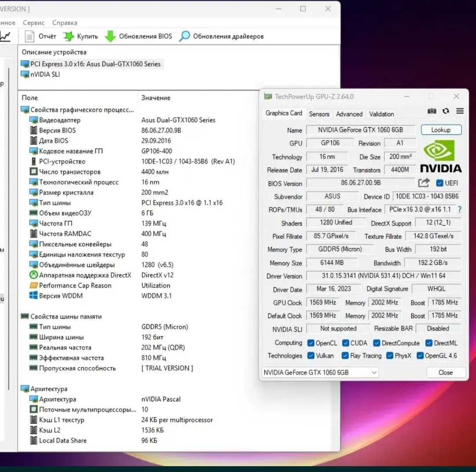
Task: Open the Справка menu
Action: point(65,23)
